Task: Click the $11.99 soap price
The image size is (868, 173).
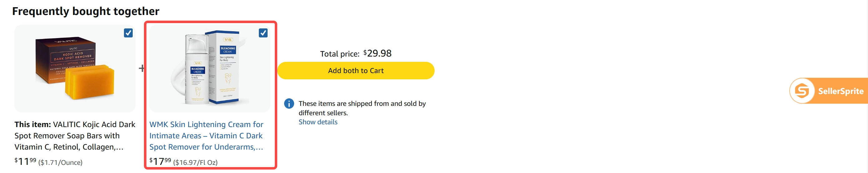Action: (x=25, y=161)
